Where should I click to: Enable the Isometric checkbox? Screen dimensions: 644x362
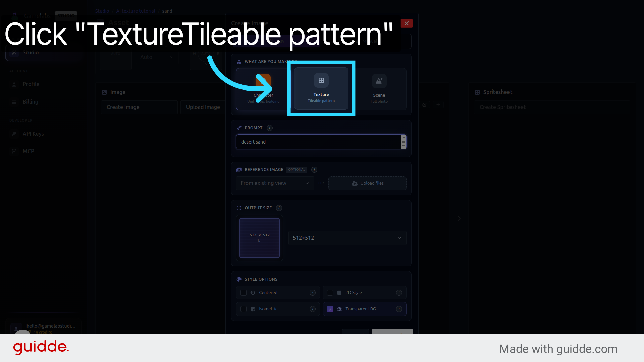pyautogui.click(x=244, y=309)
